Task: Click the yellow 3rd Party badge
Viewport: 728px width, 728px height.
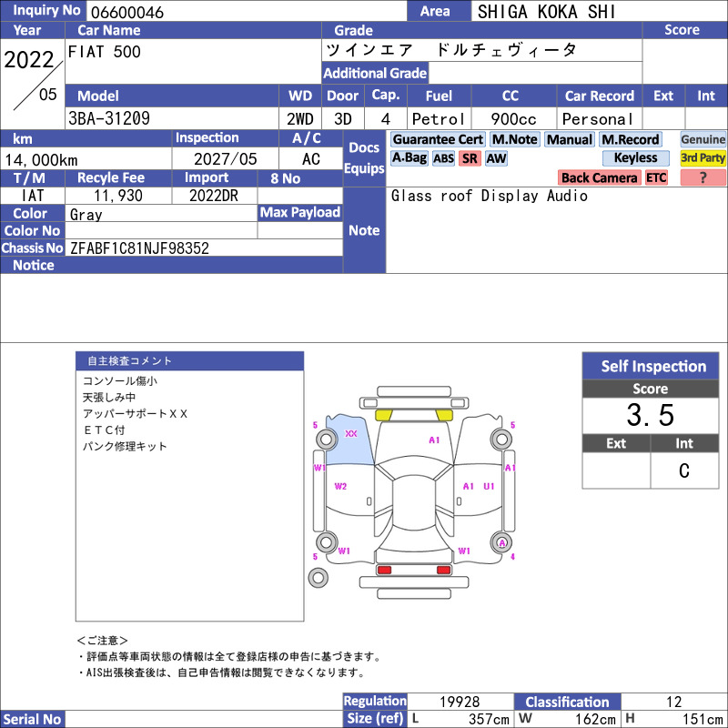Action: click(703, 158)
